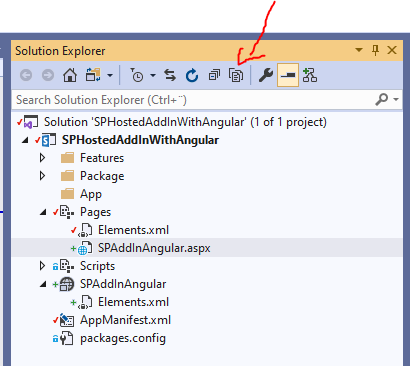410x366 pixels.
Task: Click the App folder icon
Action: tap(67, 194)
